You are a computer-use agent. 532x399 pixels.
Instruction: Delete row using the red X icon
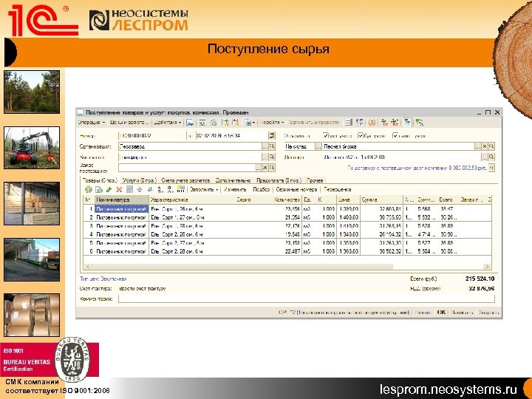point(119,190)
